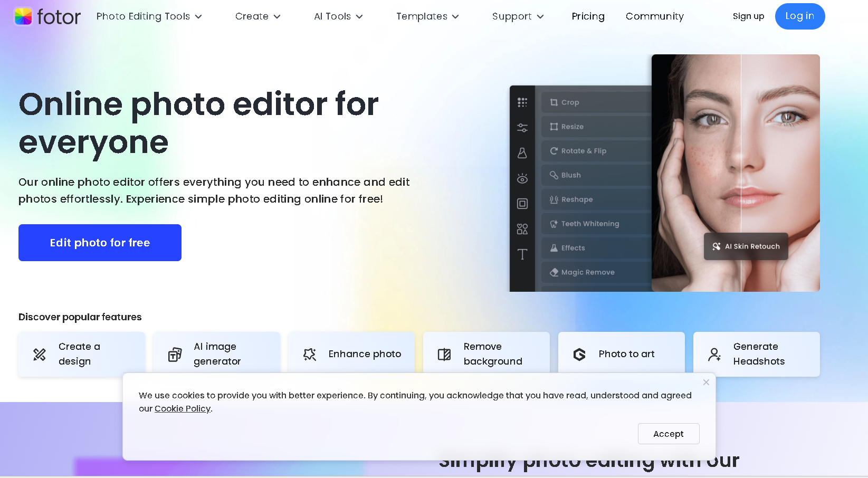Select the Create a design pencil icon

pos(40,355)
